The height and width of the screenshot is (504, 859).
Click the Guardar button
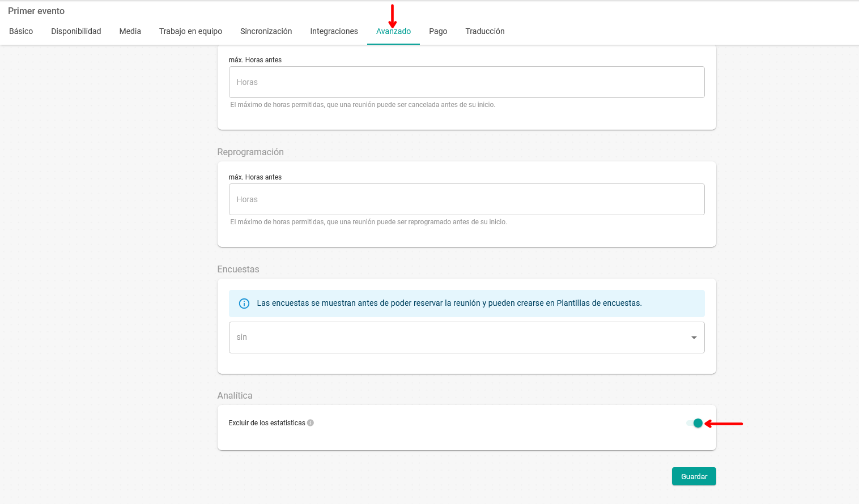coord(694,476)
